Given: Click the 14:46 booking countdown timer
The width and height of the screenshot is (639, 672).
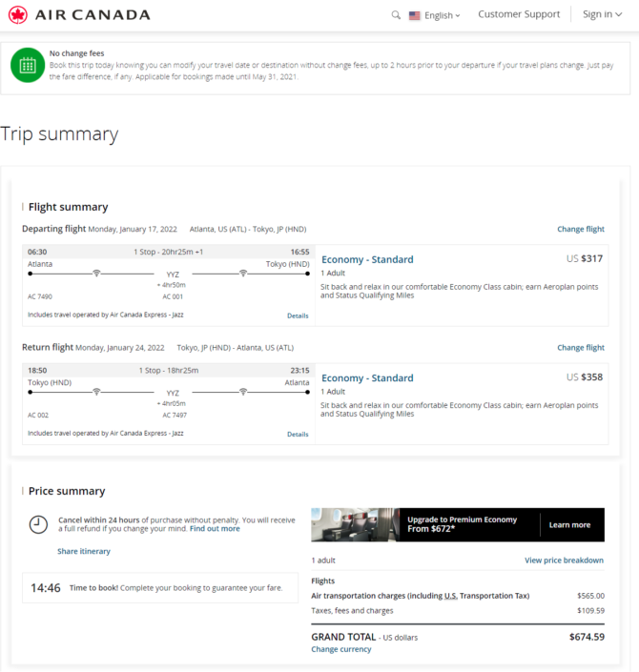Looking at the screenshot, I should click(46, 588).
